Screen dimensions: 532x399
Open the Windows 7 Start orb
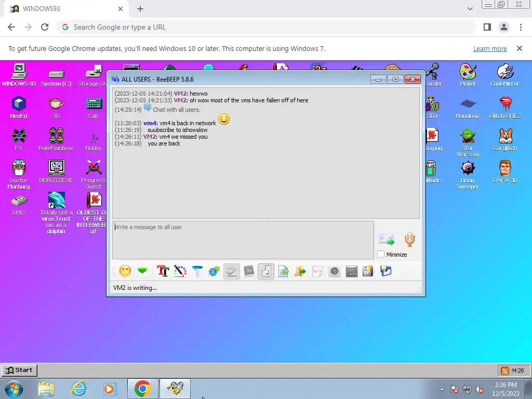coord(14,389)
